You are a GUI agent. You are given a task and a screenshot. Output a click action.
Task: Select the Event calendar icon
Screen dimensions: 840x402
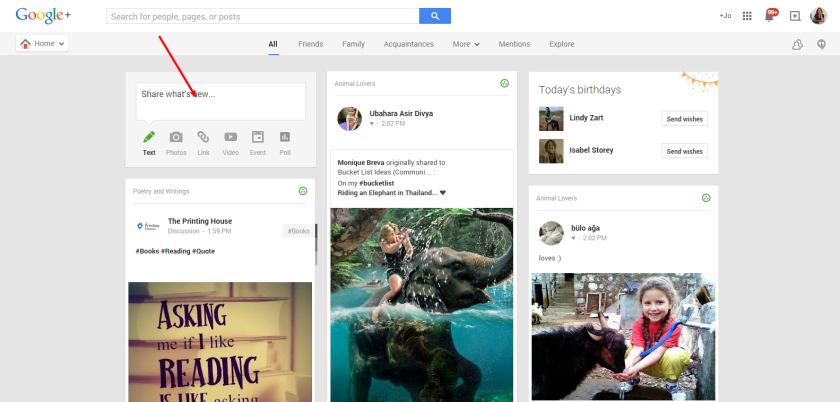[258, 137]
